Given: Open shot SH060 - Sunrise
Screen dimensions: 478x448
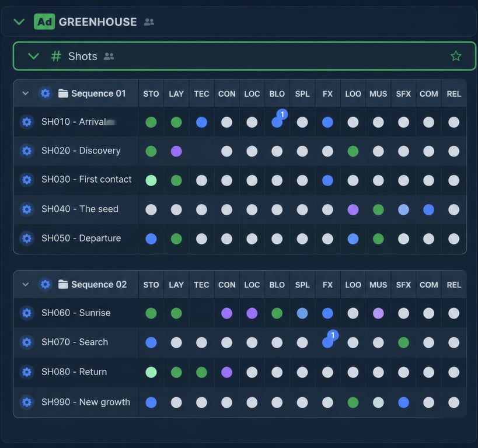Looking at the screenshot, I should (76, 313).
